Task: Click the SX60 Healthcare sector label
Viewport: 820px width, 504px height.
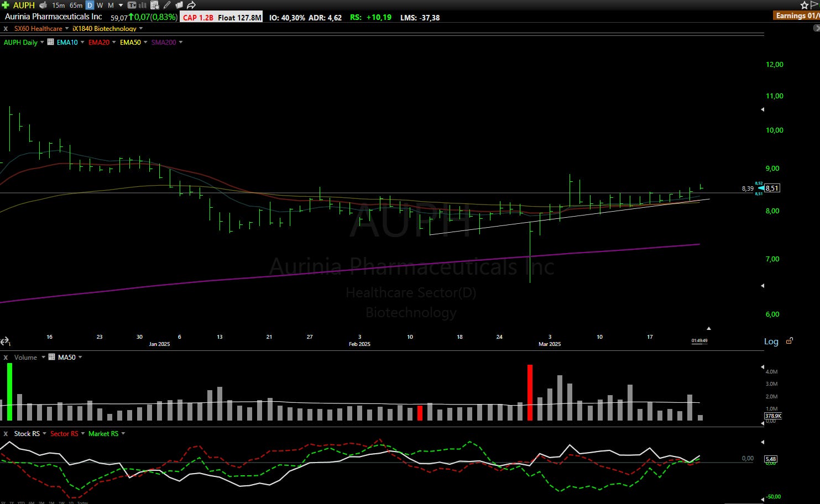Action: [x=38, y=28]
